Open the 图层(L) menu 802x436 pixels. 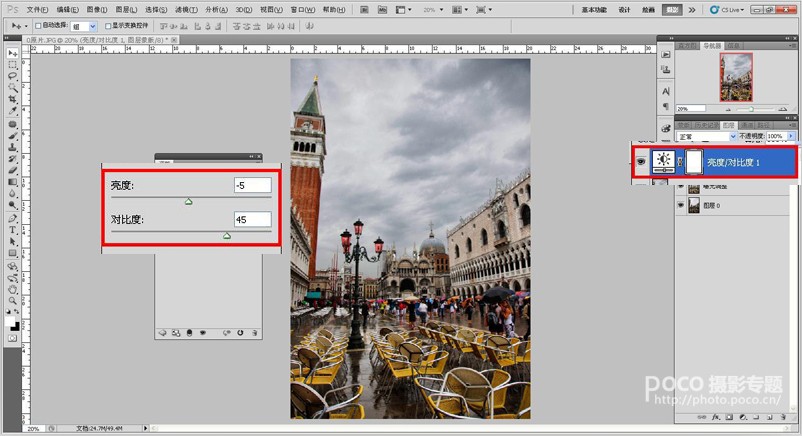point(126,10)
